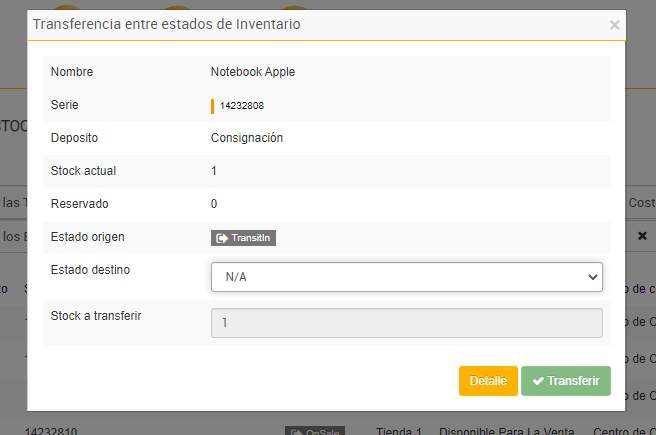The height and width of the screenshot is (435, 656).
Task: Click the dialog title text
Action: point(167,23)
